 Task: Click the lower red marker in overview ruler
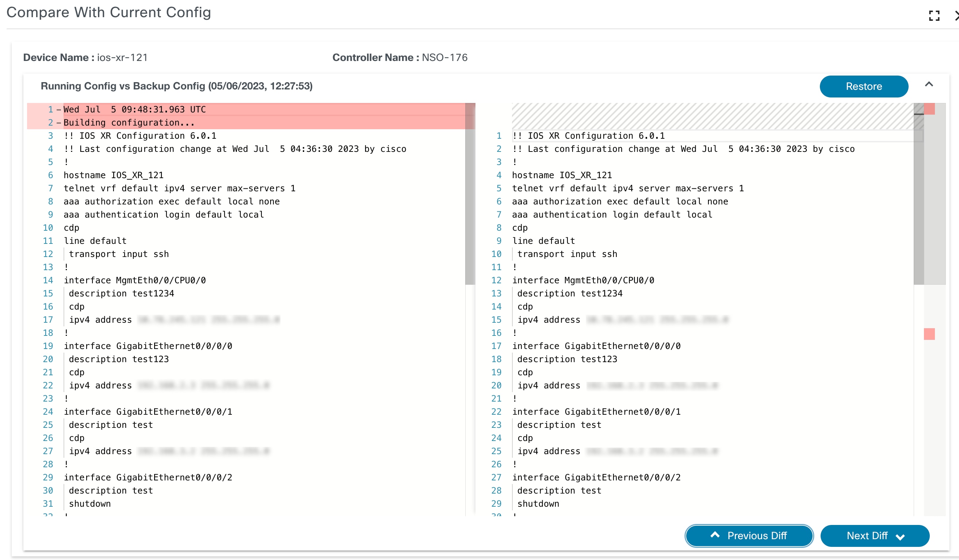(929, 334)
